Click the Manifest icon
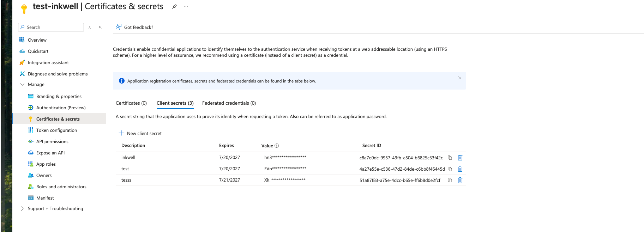The height and width of the screenshot is (232, 644). point(31,198)
